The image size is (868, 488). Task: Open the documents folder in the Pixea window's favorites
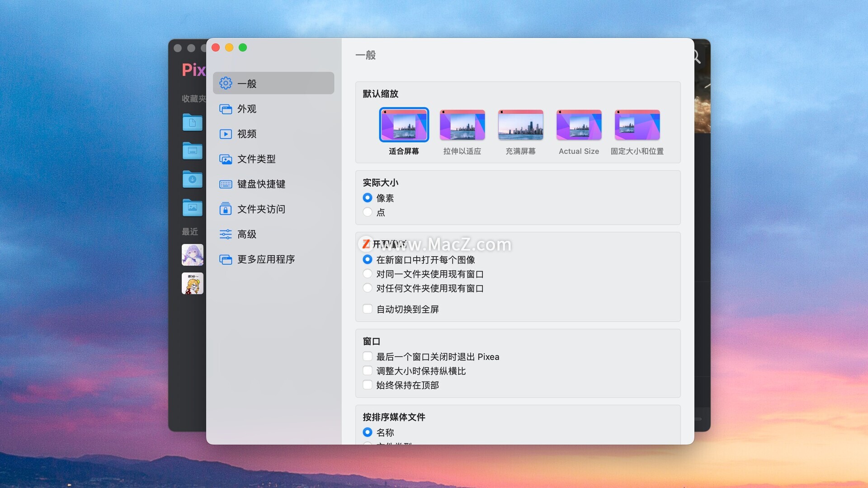click(192, 122)
